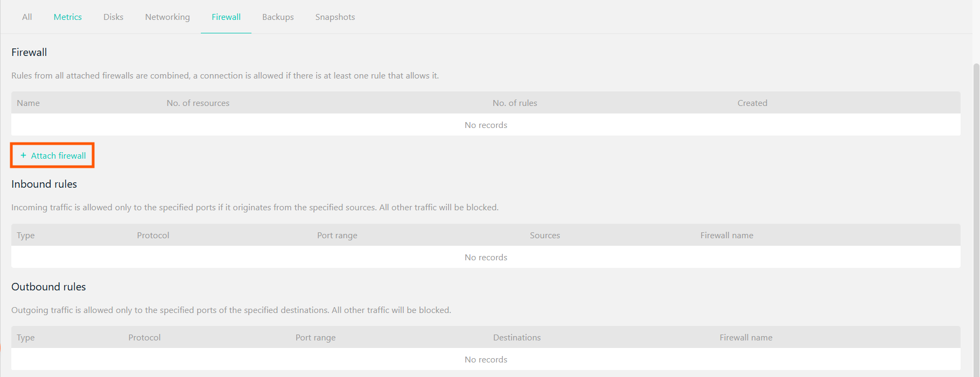Viewport: 980px width, 377px height.
Task: Click the plus icon on Attach firewall
Action: [23, 155]
